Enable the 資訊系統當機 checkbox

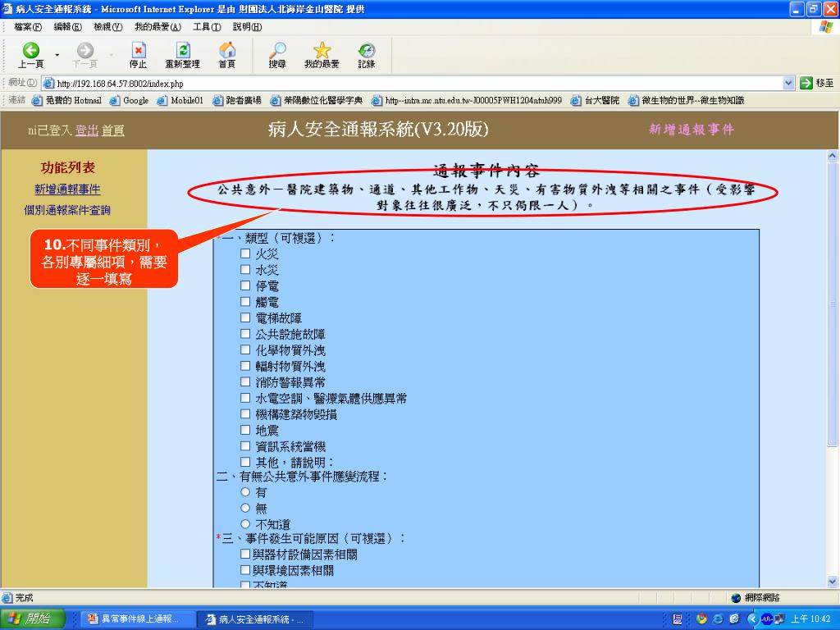(x=245, y=445)
